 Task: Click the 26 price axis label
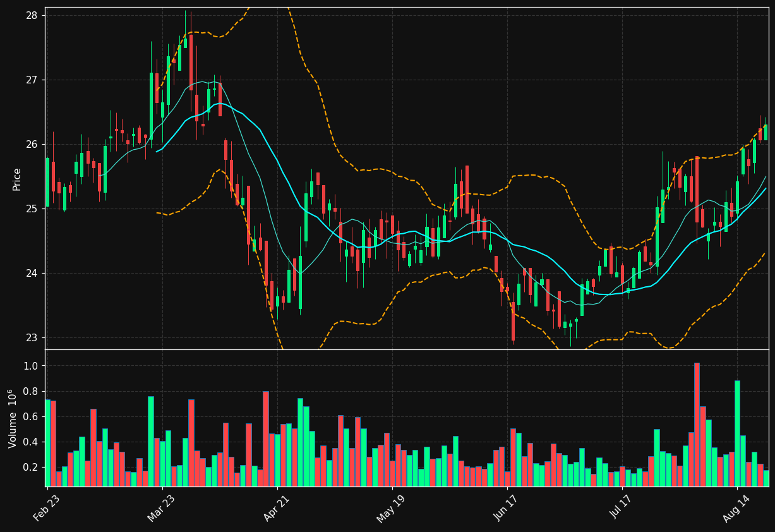coord(32,144)
